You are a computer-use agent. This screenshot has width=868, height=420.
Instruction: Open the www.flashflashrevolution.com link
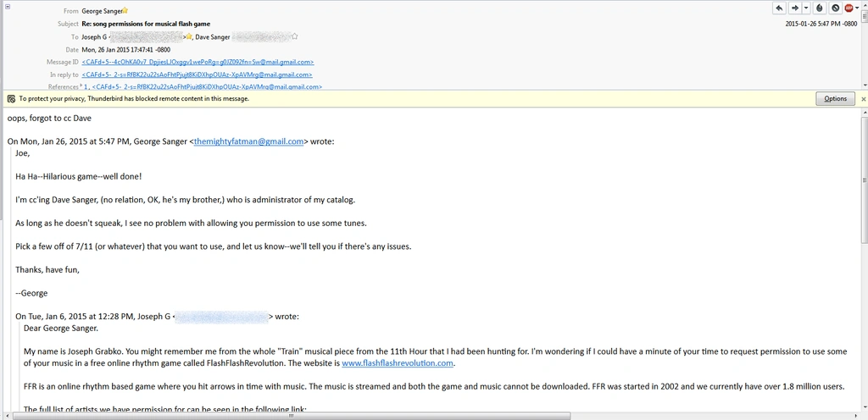point(398,363)
